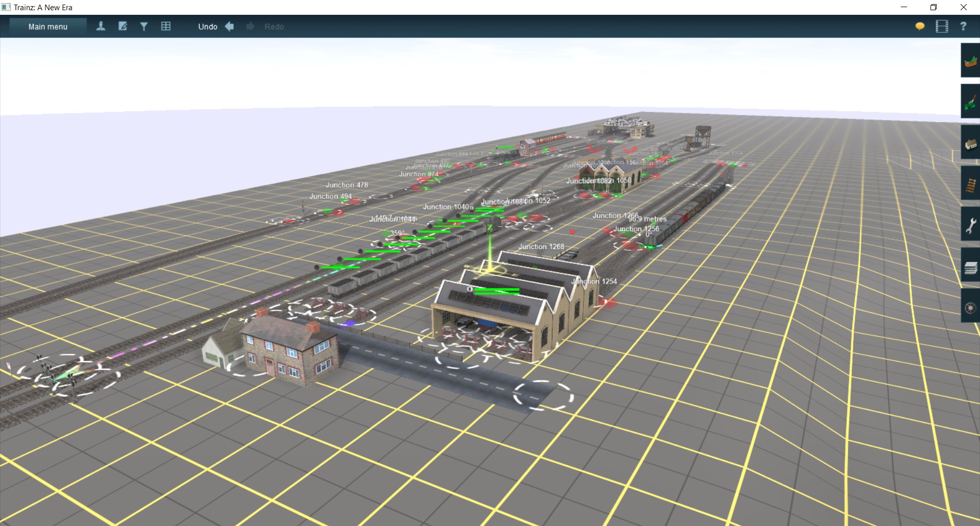
Task: Open the Objects house tab
Action: pyautogui.click(x=970, y=142)
